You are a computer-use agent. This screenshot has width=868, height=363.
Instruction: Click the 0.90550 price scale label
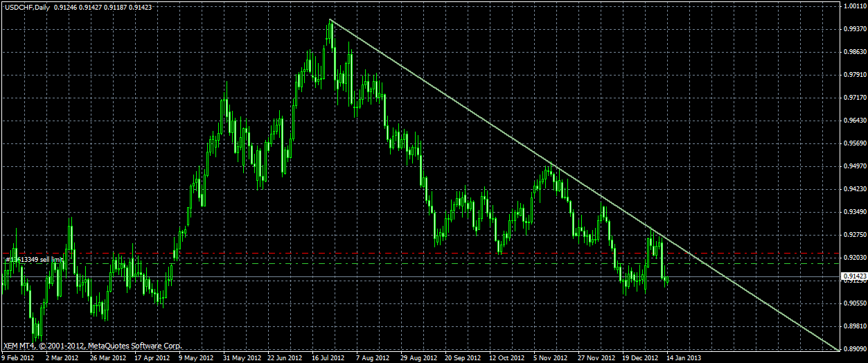coord(854,303)
